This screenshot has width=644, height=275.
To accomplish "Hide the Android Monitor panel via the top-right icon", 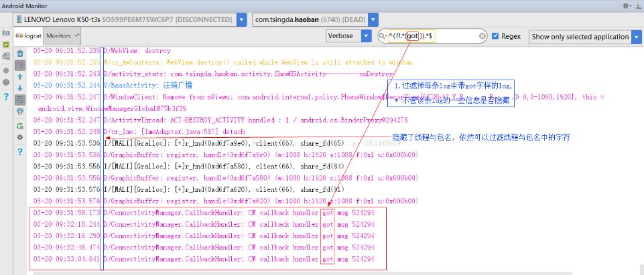I will (638, 6).
